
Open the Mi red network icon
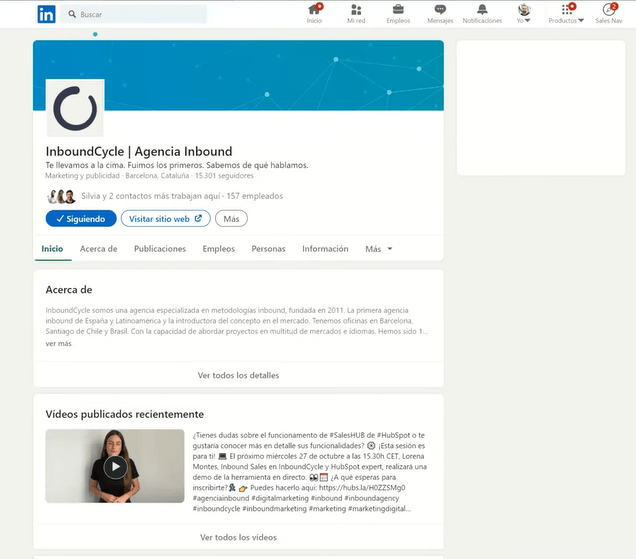click(356, 13)
